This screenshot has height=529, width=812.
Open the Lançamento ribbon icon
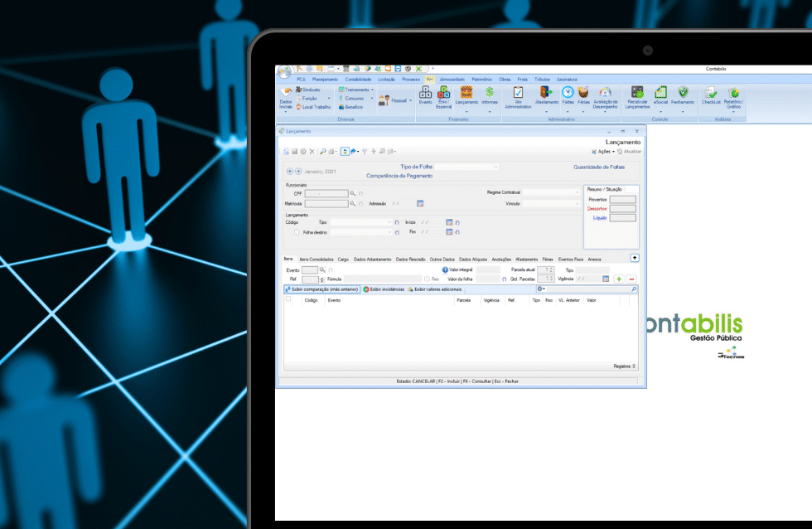point(466,93)
